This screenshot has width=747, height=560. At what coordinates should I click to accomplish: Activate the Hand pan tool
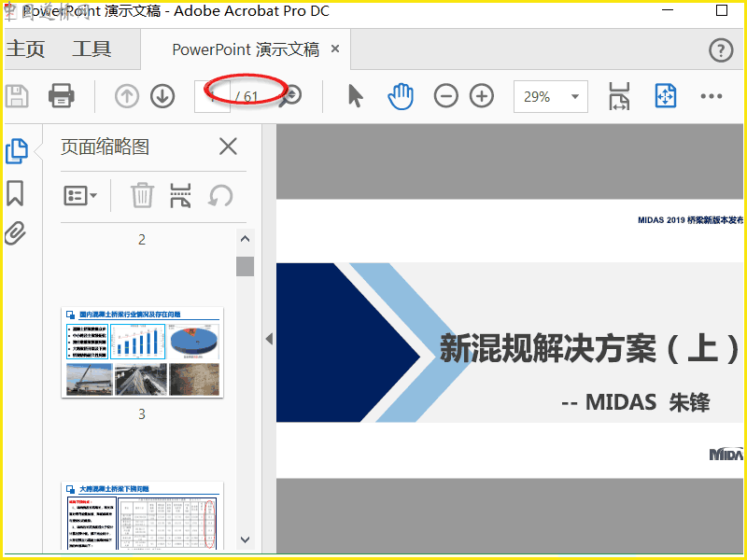pyautogui.click(x=401, y=96)
